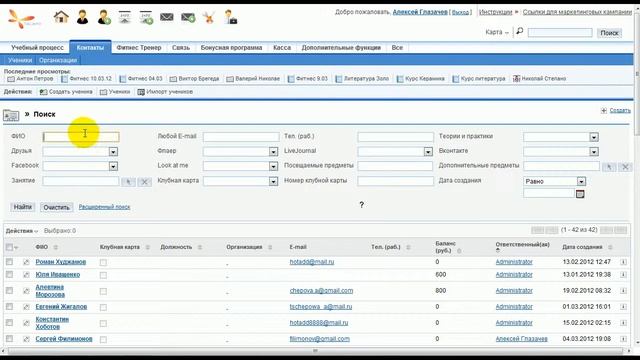Click the Создать ученика action icon

tap(43, 92)
